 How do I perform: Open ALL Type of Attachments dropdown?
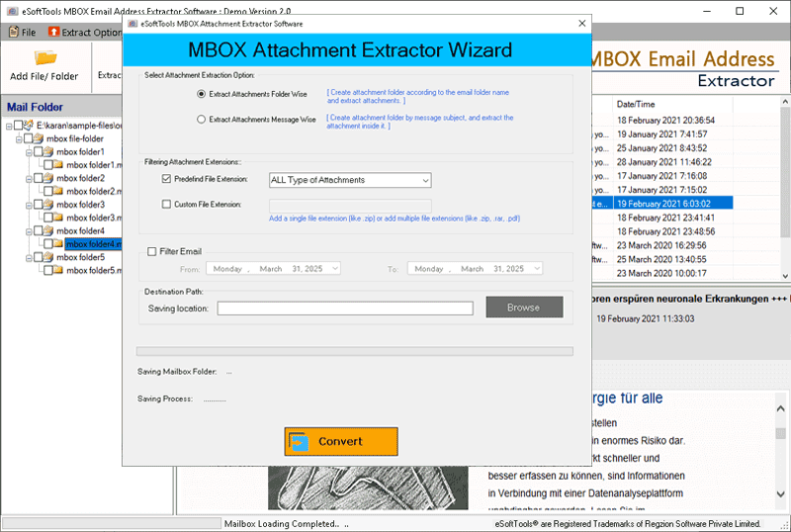pyautogui.click(x=350, y=180)
